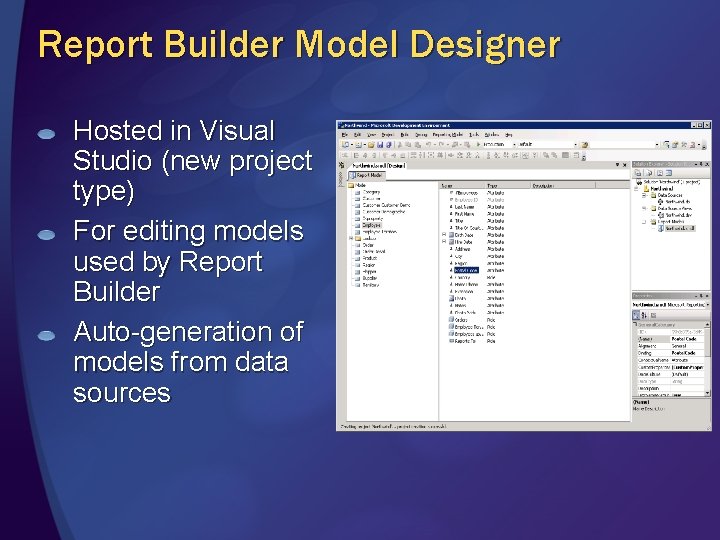The width and height of the screenshot is (720, 540).
Task: Click the Type column header
Action: click(508, 186)
